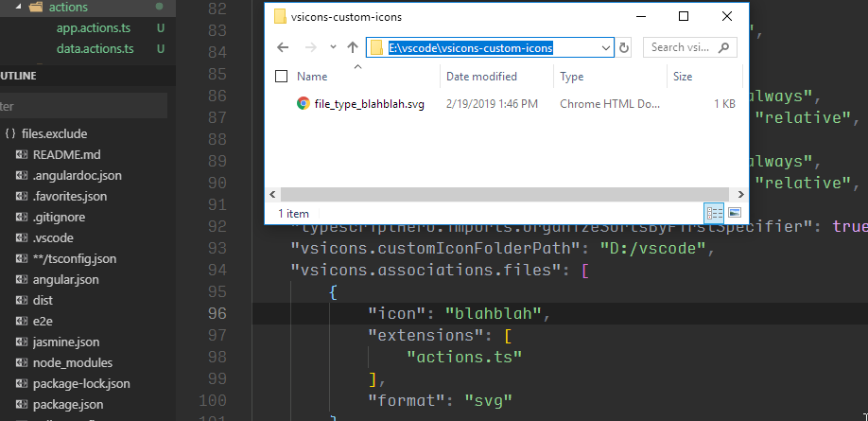Collapse the actions folder in VS Code
This screenshot has height=421, width=868.
pyautogui.click(x=17, y=8)
